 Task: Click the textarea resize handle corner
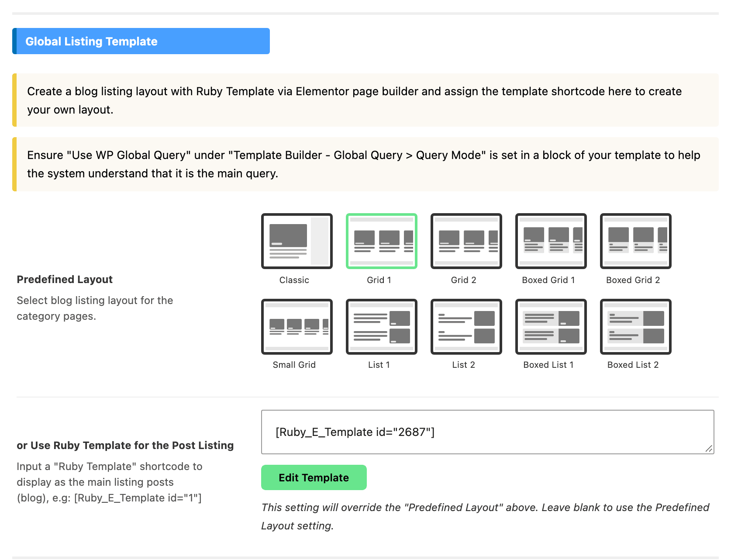pos(709,449)
